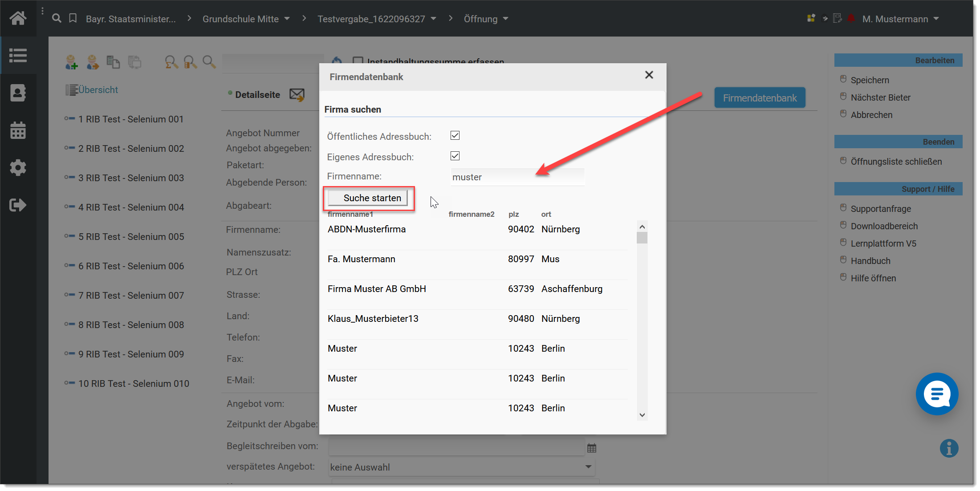Open the calendar icon in the sidebar

click(x=18, y=130)
